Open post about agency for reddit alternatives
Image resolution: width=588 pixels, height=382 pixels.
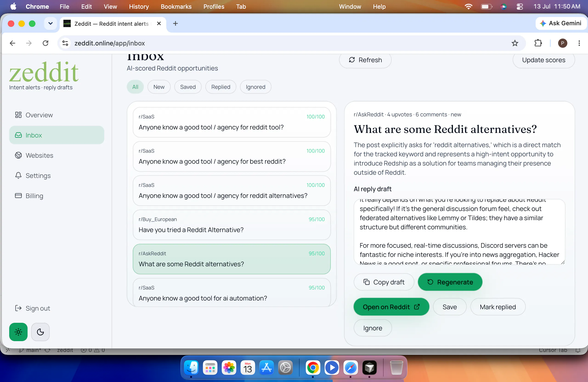[232, 191]
